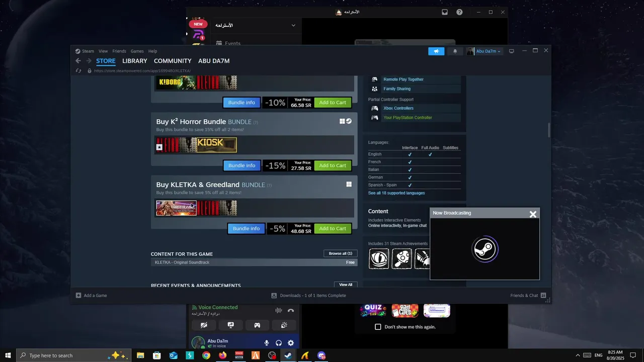Click the Windows Start button

click(x=8, y=355)
